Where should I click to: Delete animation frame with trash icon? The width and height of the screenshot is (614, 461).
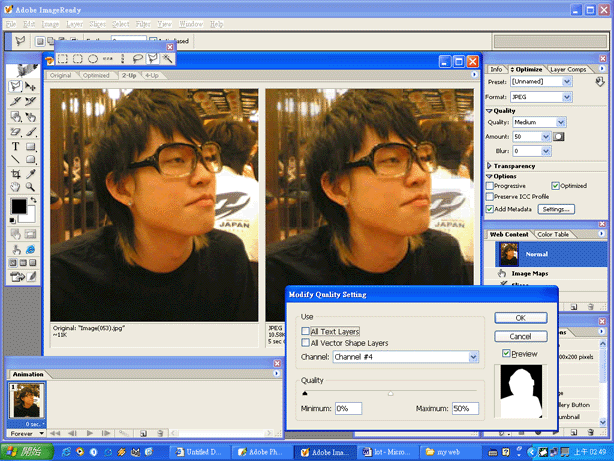[x=160, y=433]
